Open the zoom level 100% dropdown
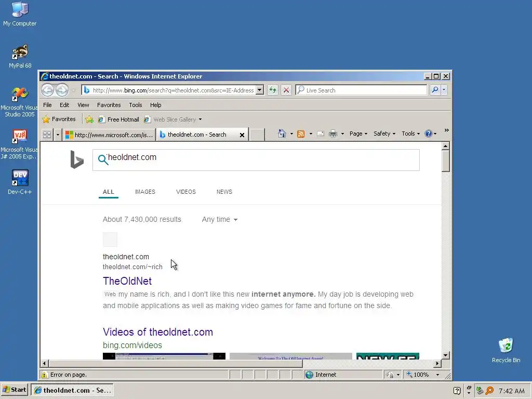532x399 pixels. 437,375
